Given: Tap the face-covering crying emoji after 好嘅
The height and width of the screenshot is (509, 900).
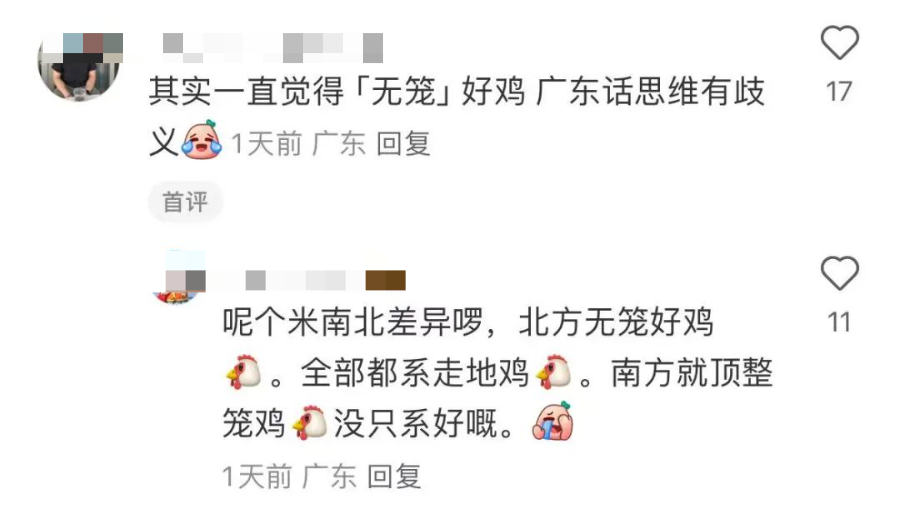Looking at the screenshot, I should (553, 421).
